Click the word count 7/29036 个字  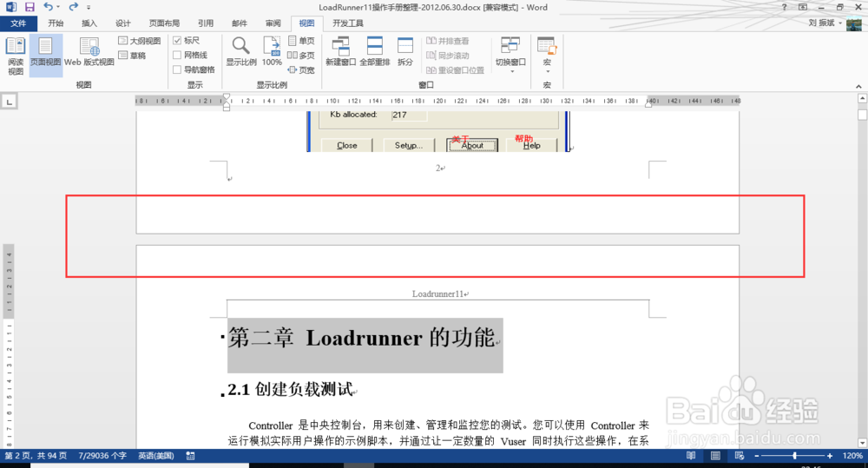point(102,456)
